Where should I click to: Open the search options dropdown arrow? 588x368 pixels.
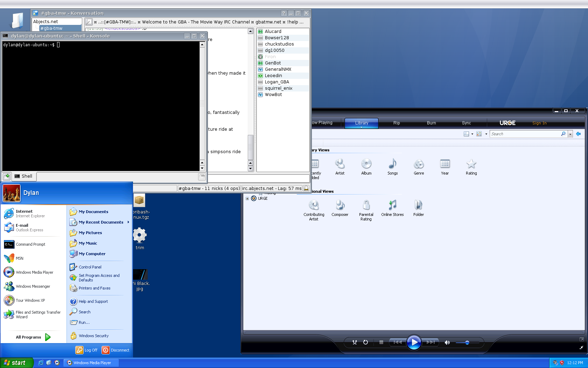[570, 134]
